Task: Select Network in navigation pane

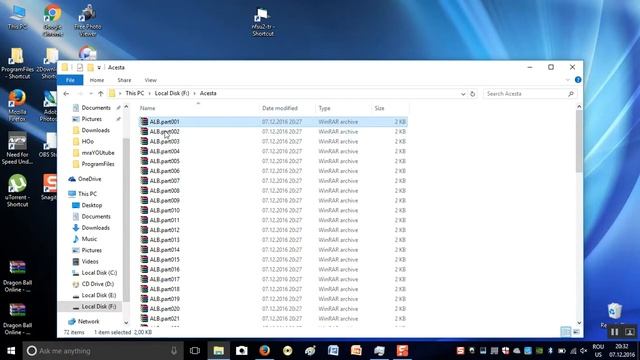Action: click(x=88, y=321)
